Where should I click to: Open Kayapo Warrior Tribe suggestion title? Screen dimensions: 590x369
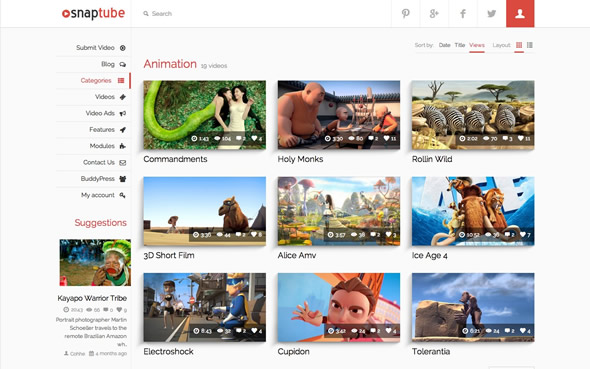point(92,298)
